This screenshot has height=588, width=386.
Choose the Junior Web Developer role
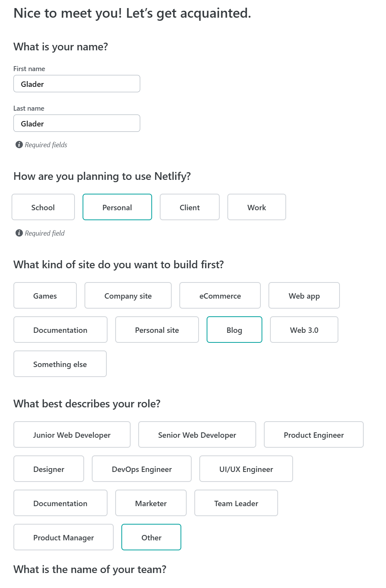72,435
